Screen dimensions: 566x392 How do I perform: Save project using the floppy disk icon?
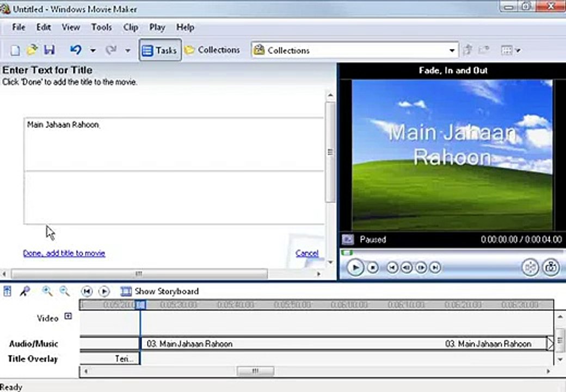coord(49,50)
